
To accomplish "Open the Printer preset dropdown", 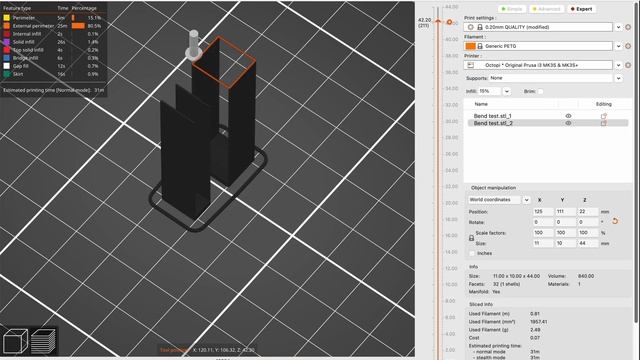I will (x=619, y=65).
